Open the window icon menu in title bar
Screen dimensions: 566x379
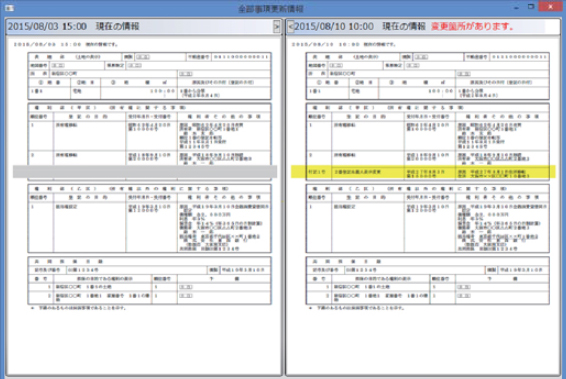click(10, 8)
